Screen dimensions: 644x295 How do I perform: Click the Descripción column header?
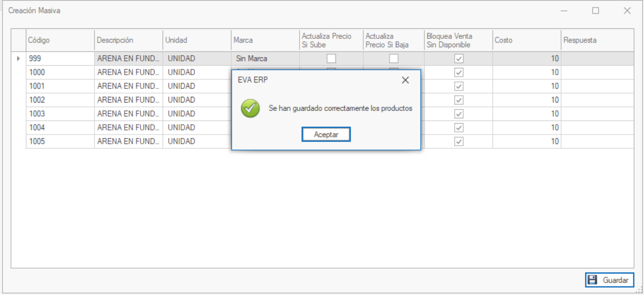pyautogui.click(x=128, y=40)
